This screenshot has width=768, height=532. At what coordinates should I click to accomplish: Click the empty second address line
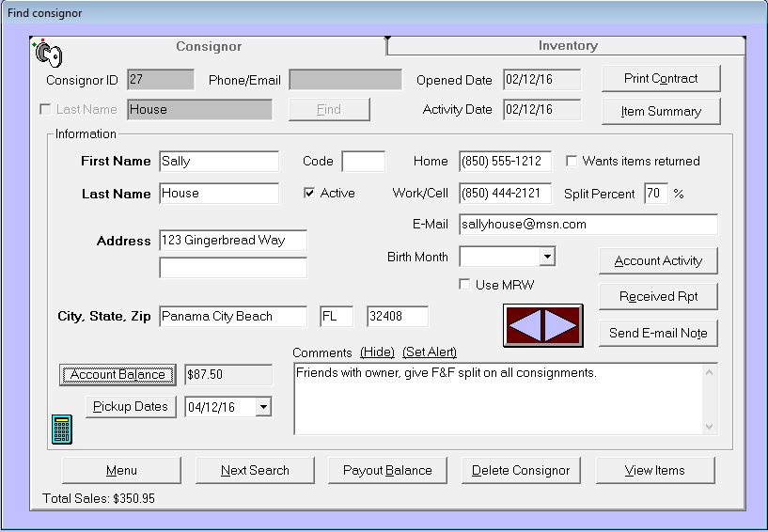[x=233, y=268]
